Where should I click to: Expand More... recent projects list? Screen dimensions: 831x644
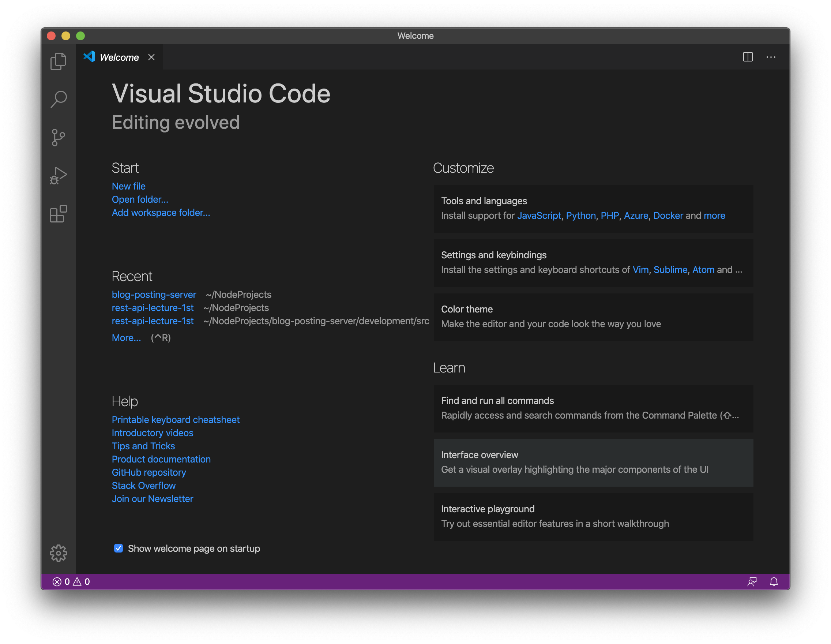pos(126,338)
